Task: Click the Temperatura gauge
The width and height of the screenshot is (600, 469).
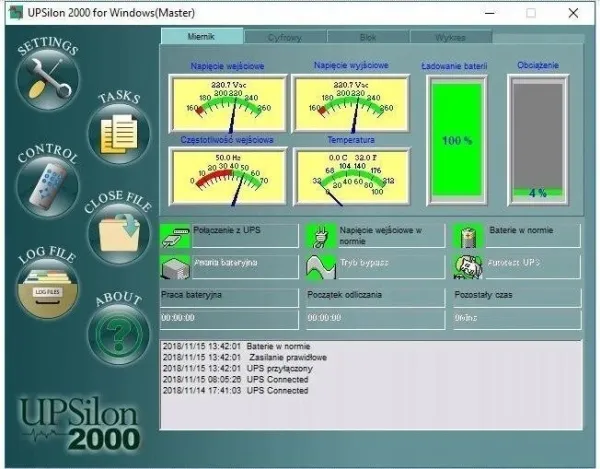Action: pyautogui.click(x=346, y=174)
